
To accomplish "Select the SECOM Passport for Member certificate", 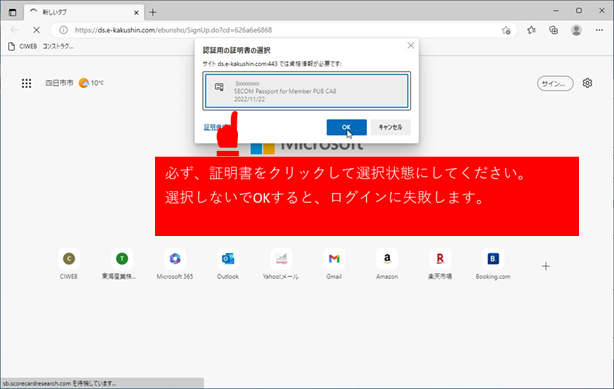I will 307,91.
